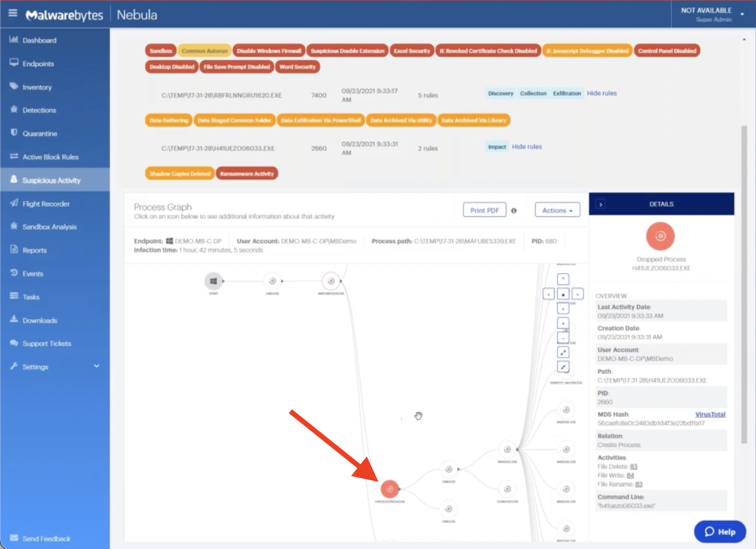Image resolution: width=756 pixels, height=549 pixels.
Task: Click the Common Autorun rule tag
Action: (205, 51)
